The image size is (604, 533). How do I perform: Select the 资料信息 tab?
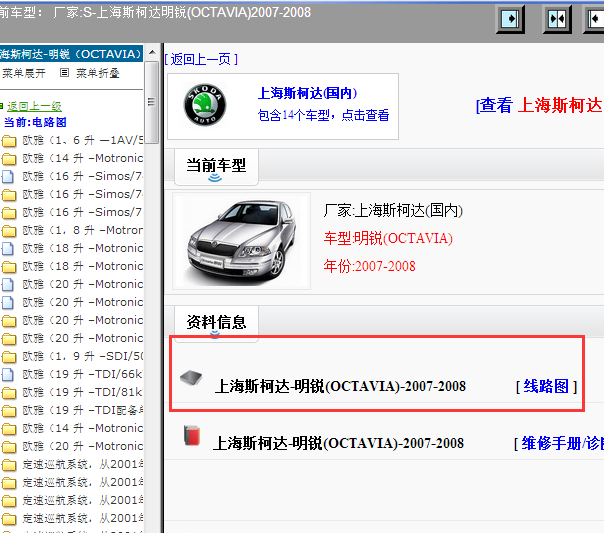tap(216, 323)
